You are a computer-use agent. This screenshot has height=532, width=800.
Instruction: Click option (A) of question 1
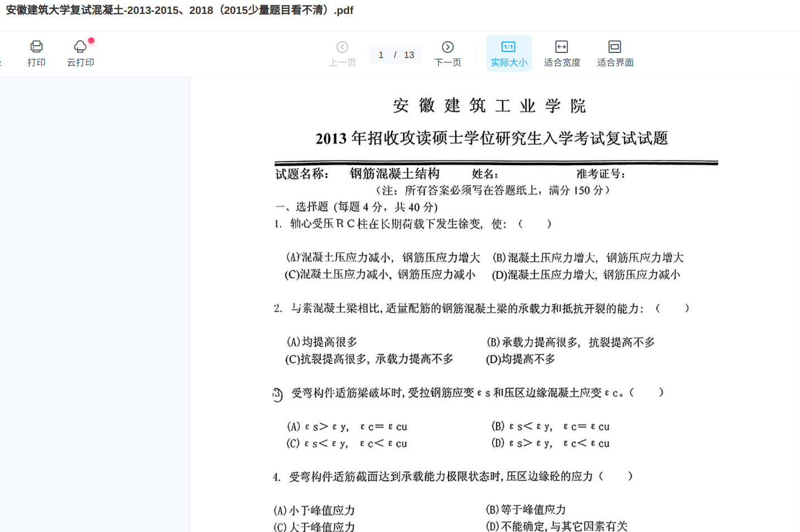pos(383,258)
